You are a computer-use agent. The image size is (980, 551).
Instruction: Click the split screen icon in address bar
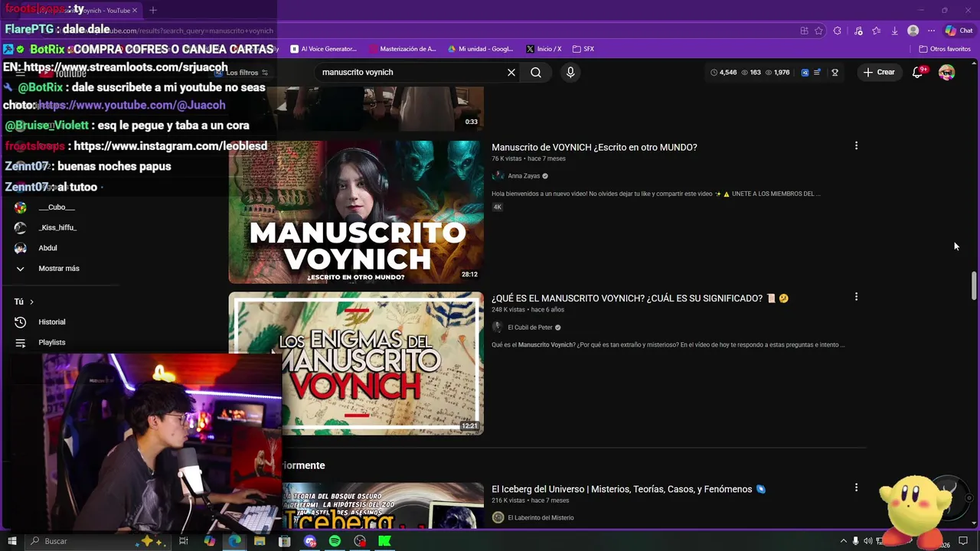pyautogui.click(x=804, y=31)
